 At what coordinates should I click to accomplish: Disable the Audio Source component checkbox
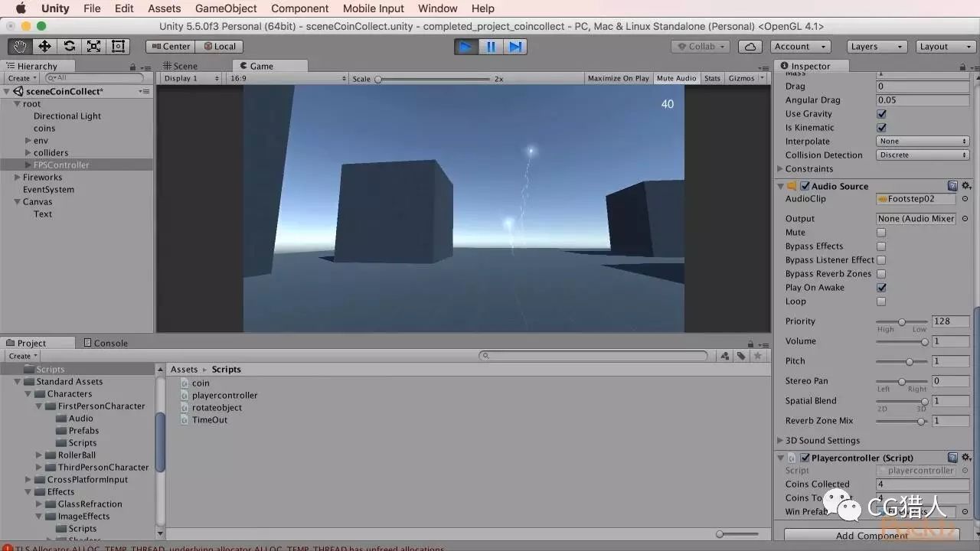point(805,186)
